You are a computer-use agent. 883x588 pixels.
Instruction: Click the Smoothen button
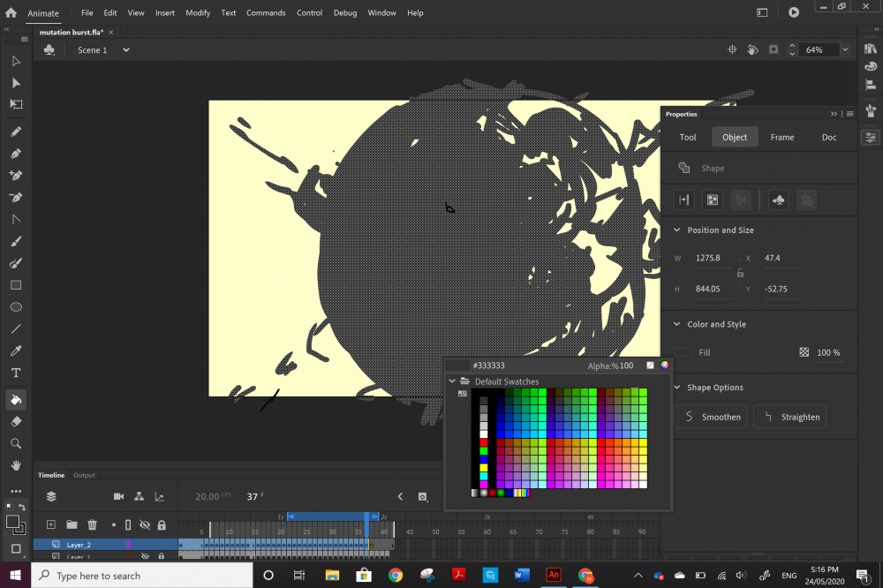(x=712, y=417)
